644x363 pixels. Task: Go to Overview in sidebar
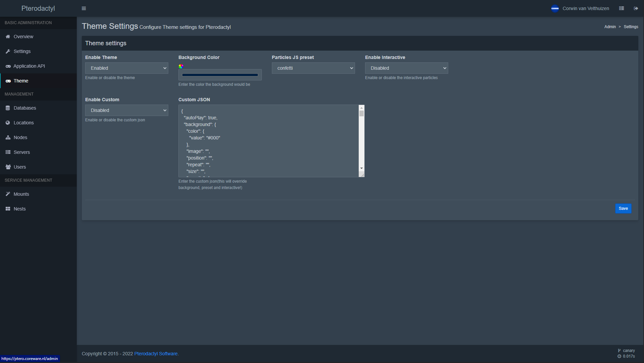click(38, 37)
